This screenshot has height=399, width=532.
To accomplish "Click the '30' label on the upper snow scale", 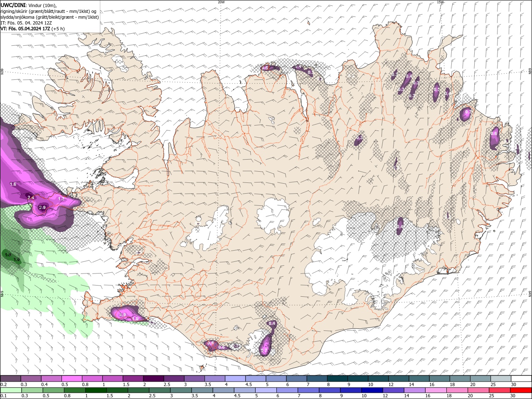I will [x=514, y=384].
